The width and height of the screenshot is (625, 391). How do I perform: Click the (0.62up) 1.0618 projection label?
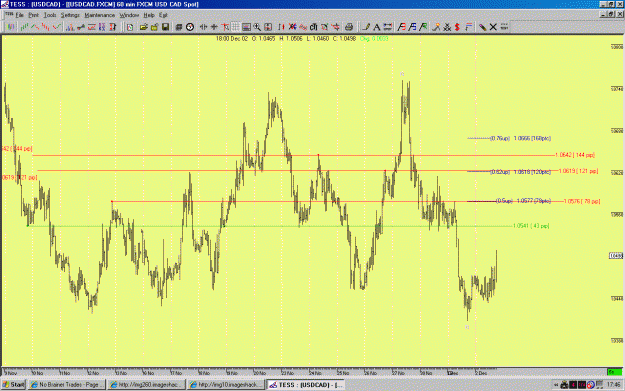tap(521, 172)
